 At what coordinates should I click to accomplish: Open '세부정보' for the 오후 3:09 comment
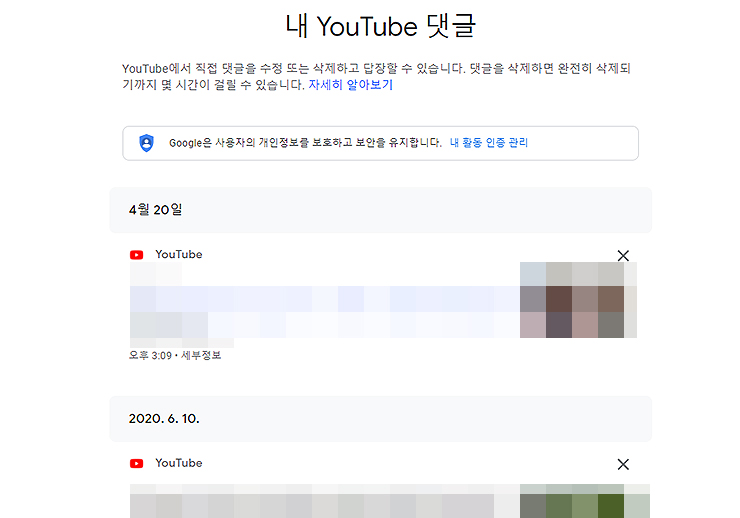201,355
